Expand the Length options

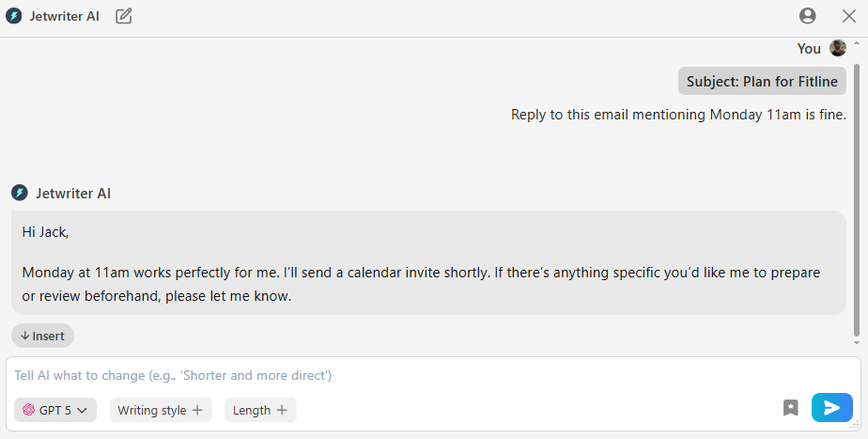[260, 410]
